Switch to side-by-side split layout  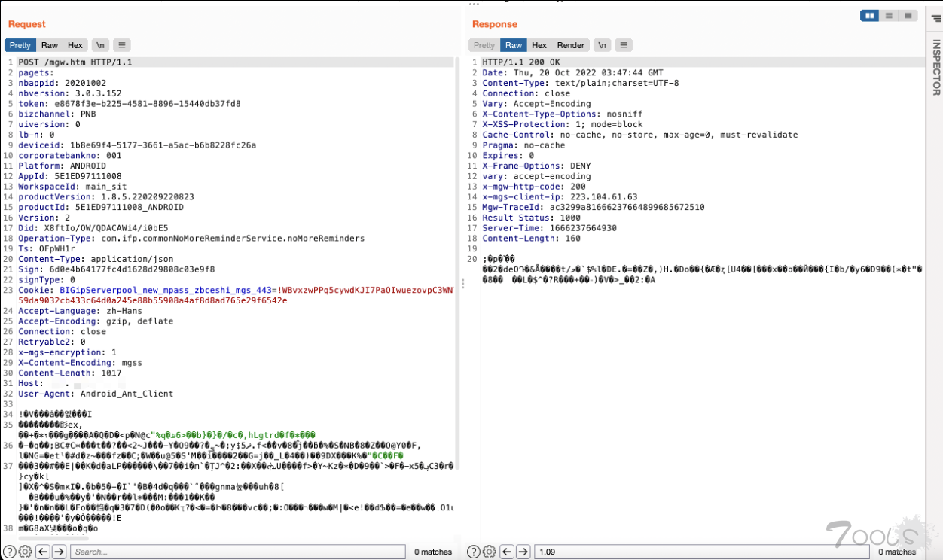click(870, 15)
